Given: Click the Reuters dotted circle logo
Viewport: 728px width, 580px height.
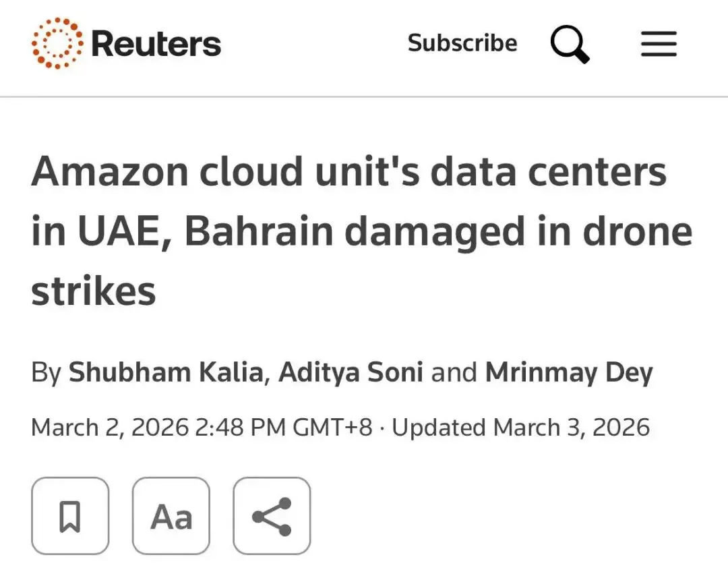Looking at the screenshot, I should click(x=57, y=44).
